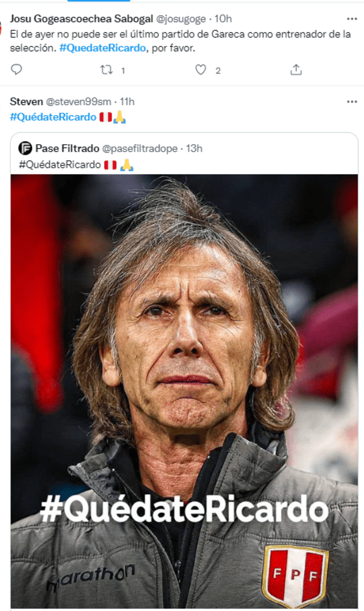Like the tweet about Gareca's last match
Image resolution: width=364 pixels, height=611 pixels.
click(x=201, y=70)
